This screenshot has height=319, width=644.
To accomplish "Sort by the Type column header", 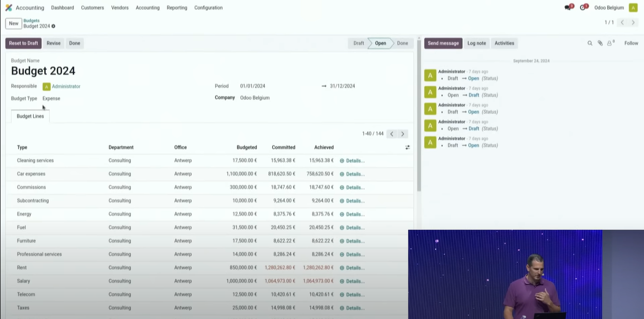I will point(22,147).
